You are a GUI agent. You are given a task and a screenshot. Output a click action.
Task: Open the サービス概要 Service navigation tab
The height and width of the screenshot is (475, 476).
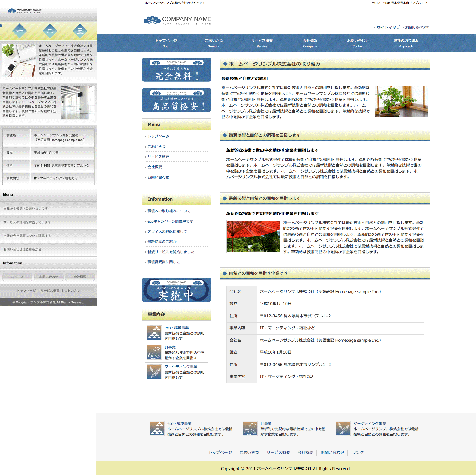click(262, 43)
